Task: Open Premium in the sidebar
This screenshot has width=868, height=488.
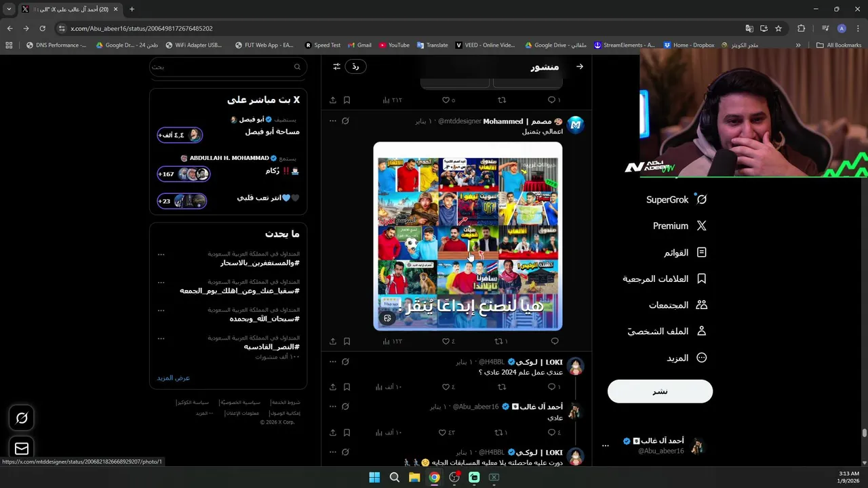Action: (680, 226)
